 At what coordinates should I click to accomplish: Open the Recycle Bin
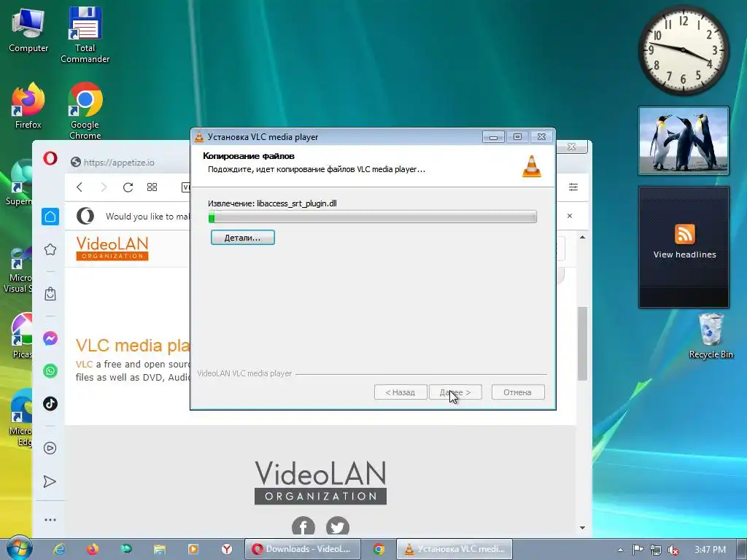[x=711, y=335]
